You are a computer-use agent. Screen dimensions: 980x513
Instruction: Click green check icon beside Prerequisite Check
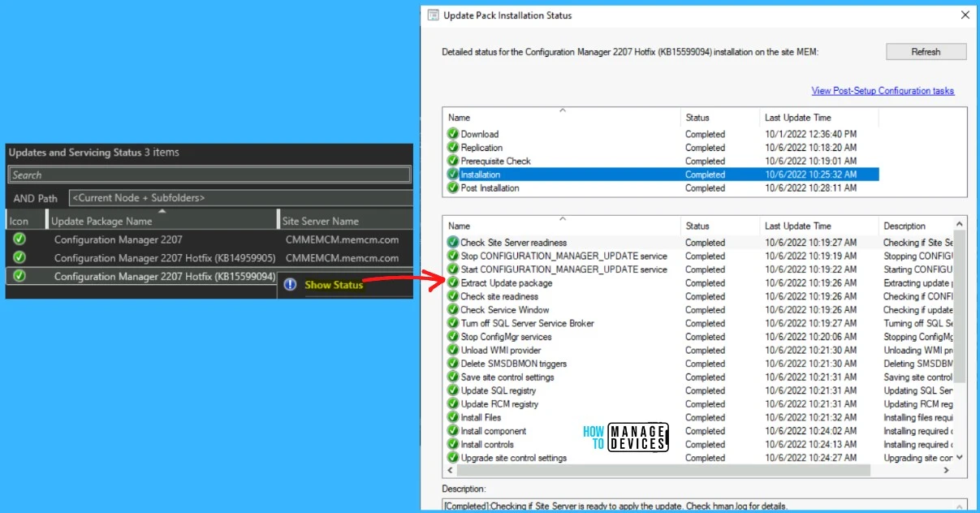[452, 161]
